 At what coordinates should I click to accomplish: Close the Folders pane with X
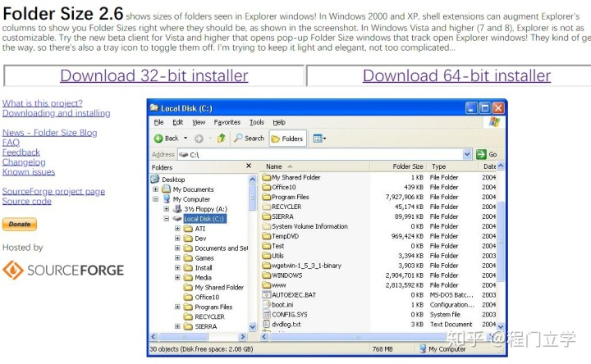click(249, 166)
